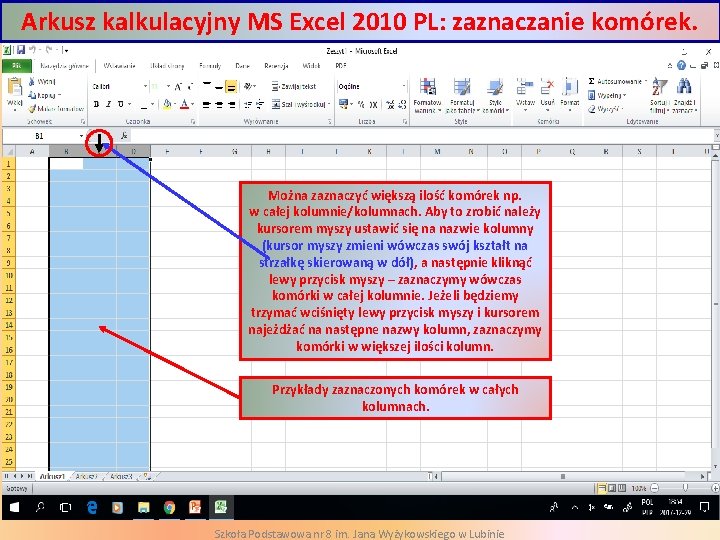The image size is (720, 540).
Task: Click the Delete cells (Usuń) icon
Action: pyautogui.click(x=547, y=87)
